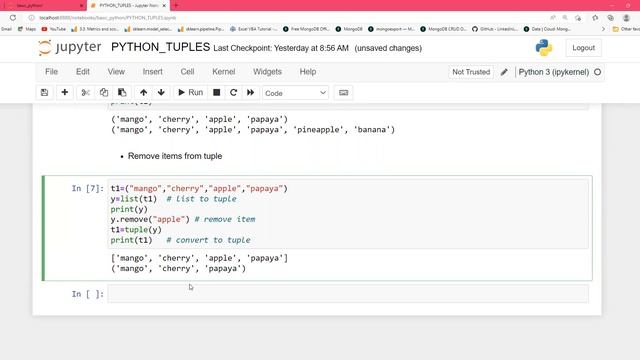Reload the page in browser
Screen dimensions: 640x360
[x=13, y=18]
